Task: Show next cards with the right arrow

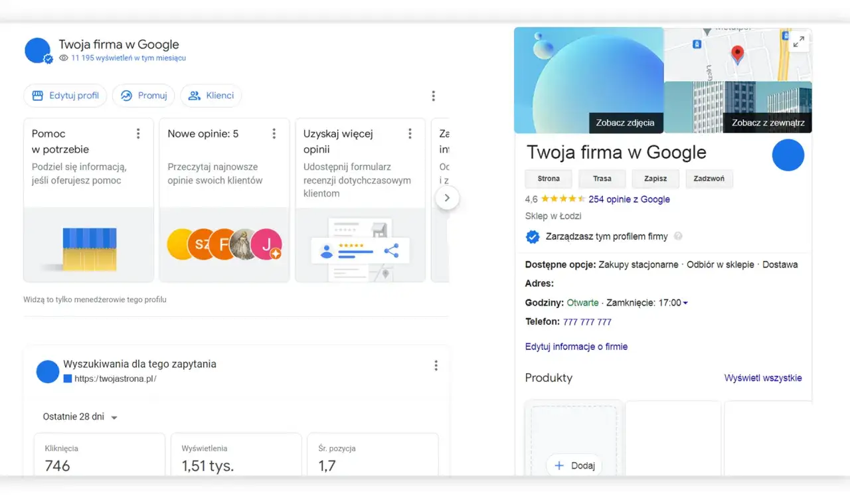Action: point(447,198)
